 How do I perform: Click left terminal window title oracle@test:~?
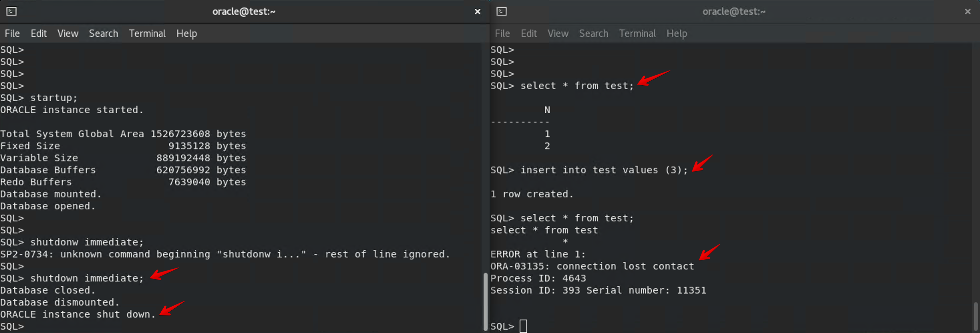(x=244, y=11)
